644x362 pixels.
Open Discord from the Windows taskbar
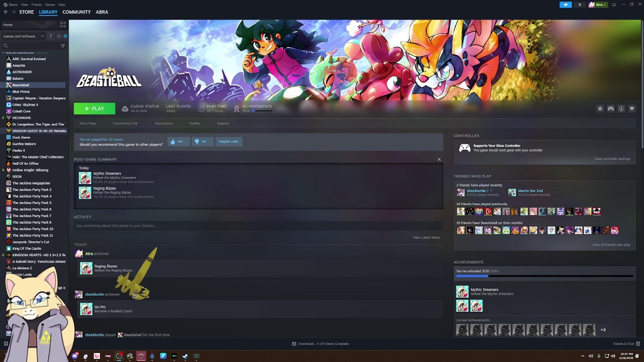point(74,356)
